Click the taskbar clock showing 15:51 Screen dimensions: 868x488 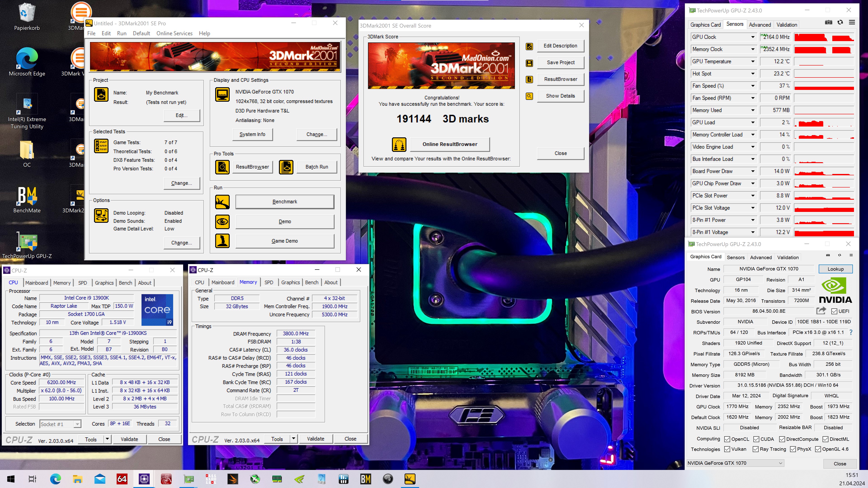coord(851,475)
